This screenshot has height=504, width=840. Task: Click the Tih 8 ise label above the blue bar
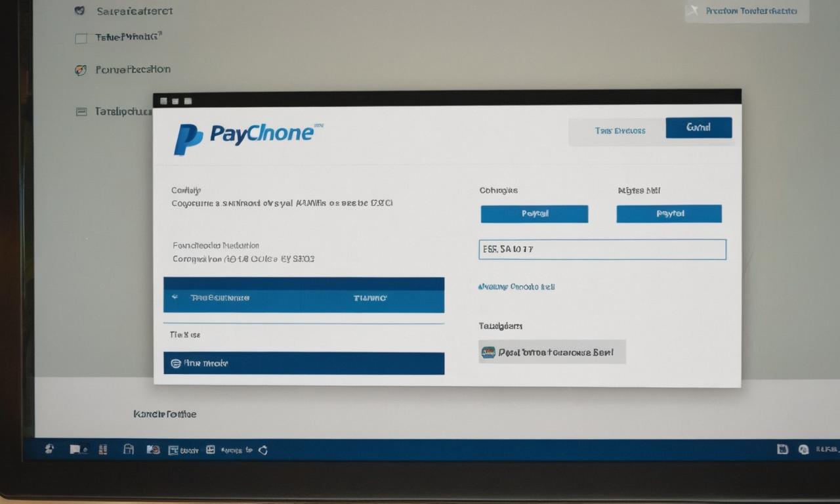185,335
